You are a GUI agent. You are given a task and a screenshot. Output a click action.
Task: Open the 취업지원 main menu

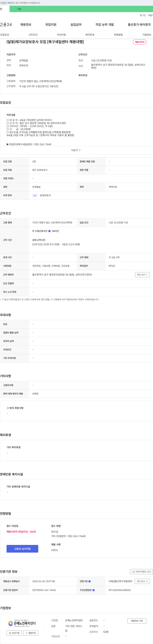51,24
